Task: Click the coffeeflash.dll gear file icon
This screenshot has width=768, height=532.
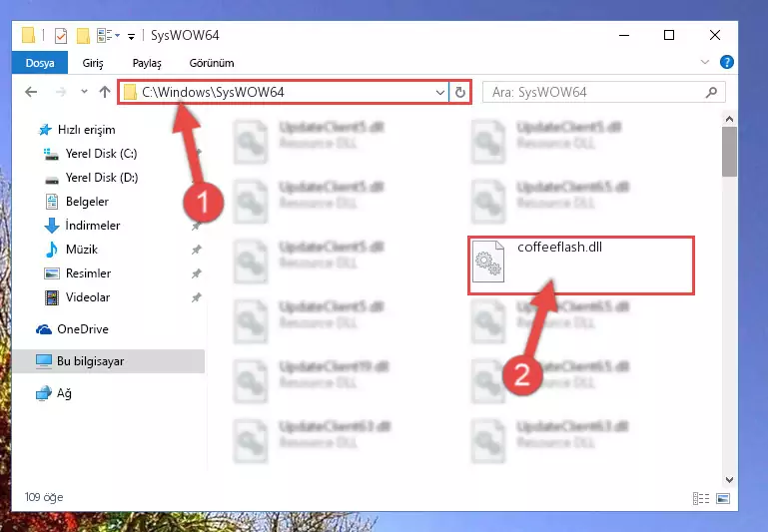Action: pyautogui.click(x=487, y=262)
